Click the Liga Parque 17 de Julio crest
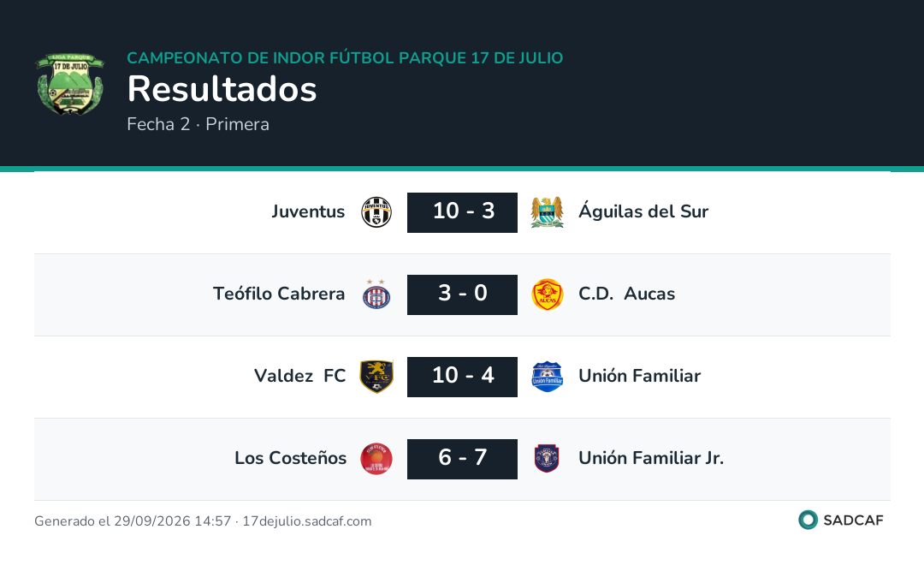The height and width of the screenshot is (565, 924). 70,84
